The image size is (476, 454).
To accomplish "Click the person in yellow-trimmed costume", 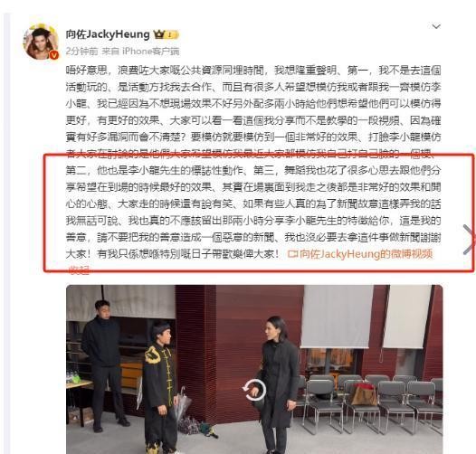I will click(160, 388).
